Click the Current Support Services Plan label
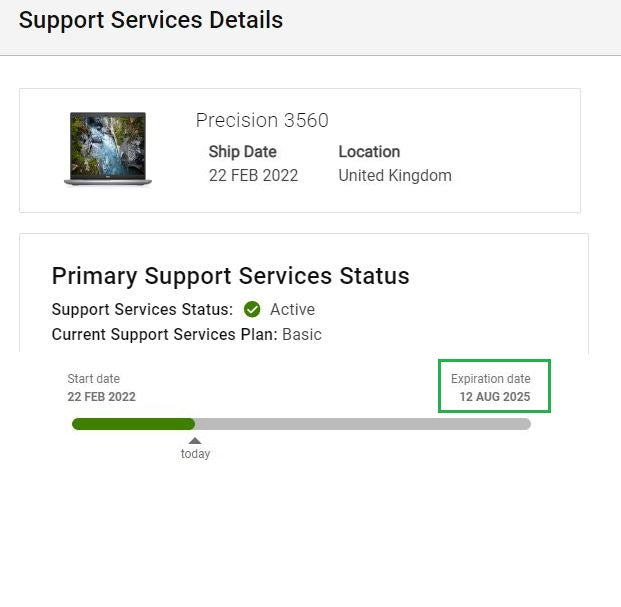This screenshot has width=621, height=607. pos(165,334)
